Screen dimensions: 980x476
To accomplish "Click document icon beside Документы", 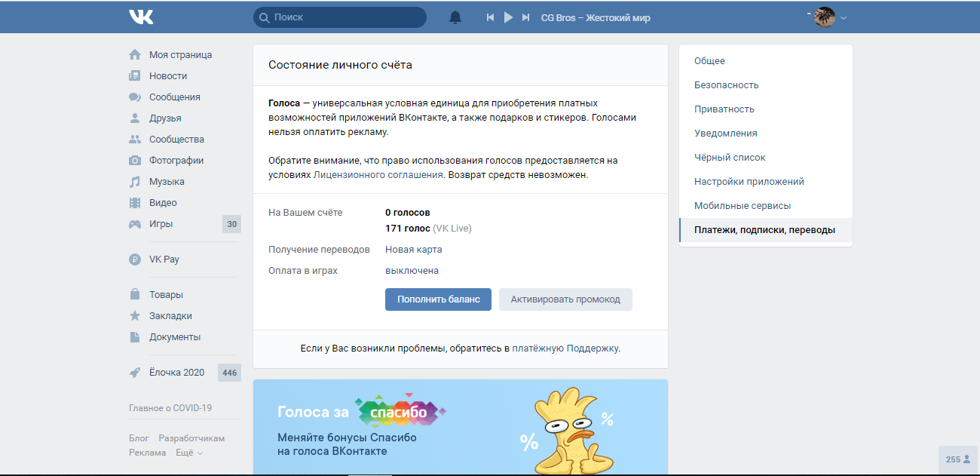I will click(x=135, y=336).
